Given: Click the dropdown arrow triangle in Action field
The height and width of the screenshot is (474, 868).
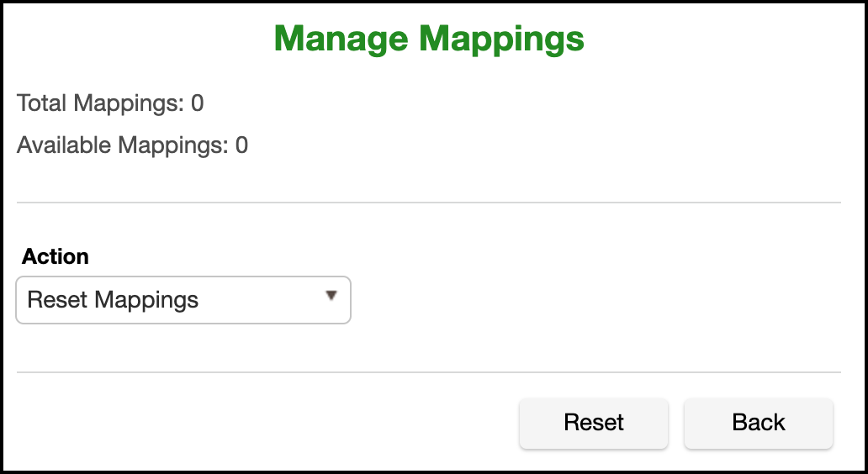Looking at the screenshot, I should [331, 296].
